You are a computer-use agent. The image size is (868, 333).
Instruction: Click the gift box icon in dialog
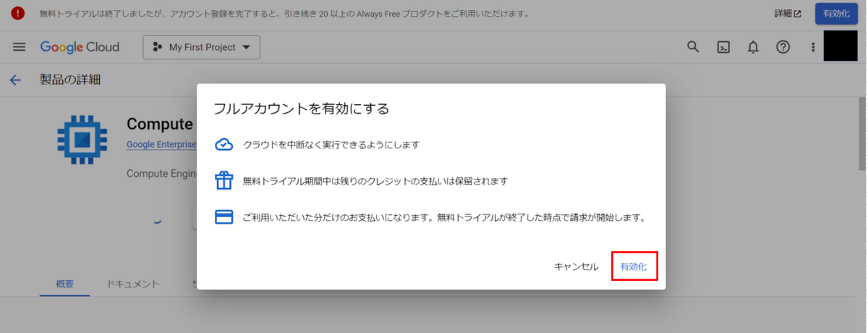coord(224,180)
